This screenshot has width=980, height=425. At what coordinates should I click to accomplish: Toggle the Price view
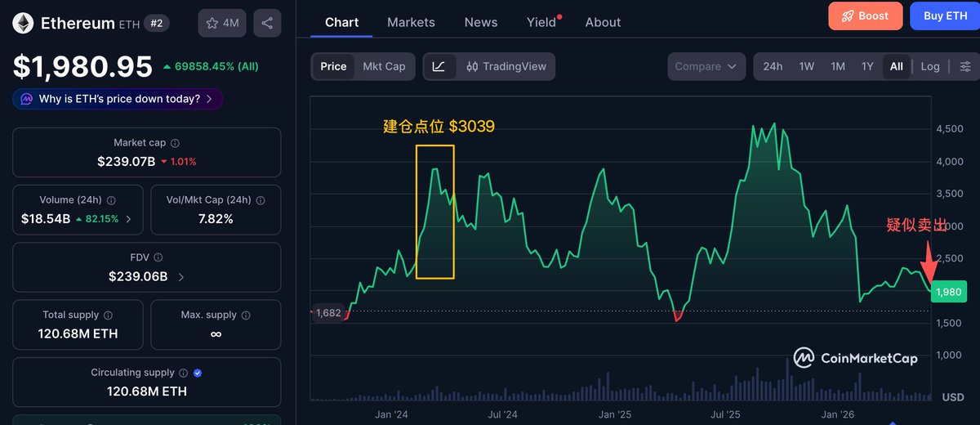pyautogui.click(x=333, y=66)
